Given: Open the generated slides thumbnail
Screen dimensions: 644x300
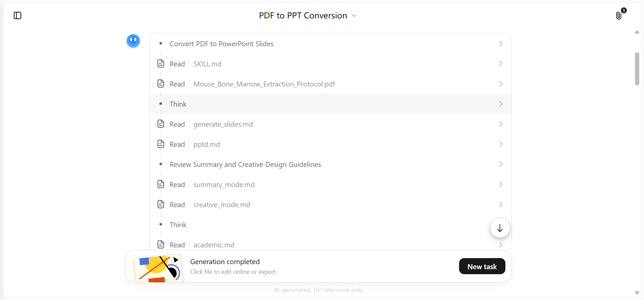Looking at the screenshot, I should 158,268.
